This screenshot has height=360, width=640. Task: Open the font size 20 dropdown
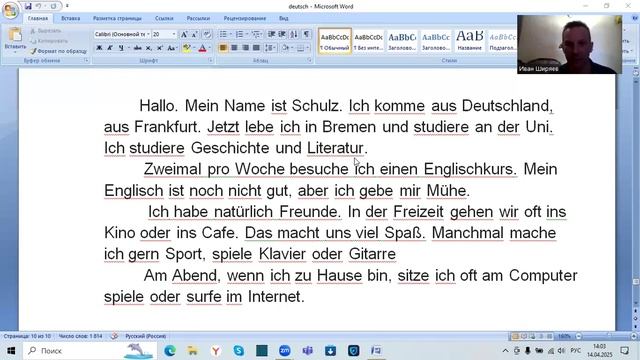(174, 34)
